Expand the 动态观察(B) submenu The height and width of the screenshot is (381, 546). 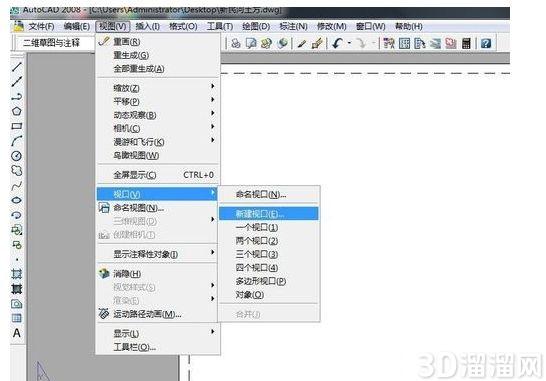tap(158, 115)
